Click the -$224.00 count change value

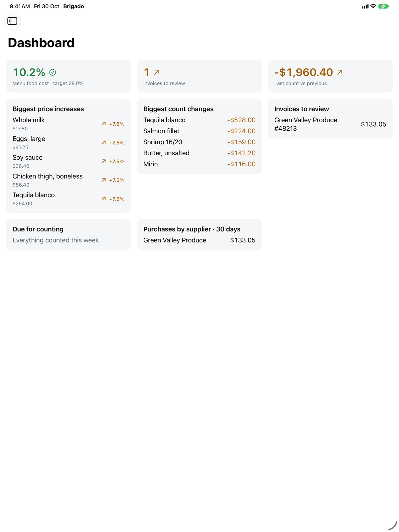pyautogui.click(x=241, y=131)
